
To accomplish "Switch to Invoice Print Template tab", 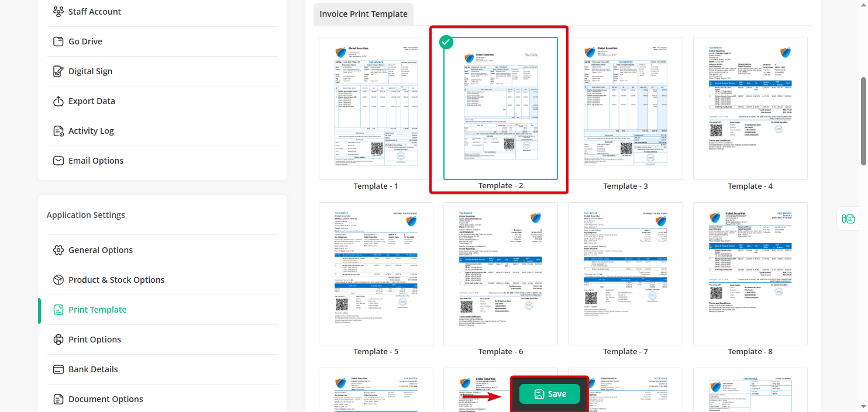I will coord(363,14).
